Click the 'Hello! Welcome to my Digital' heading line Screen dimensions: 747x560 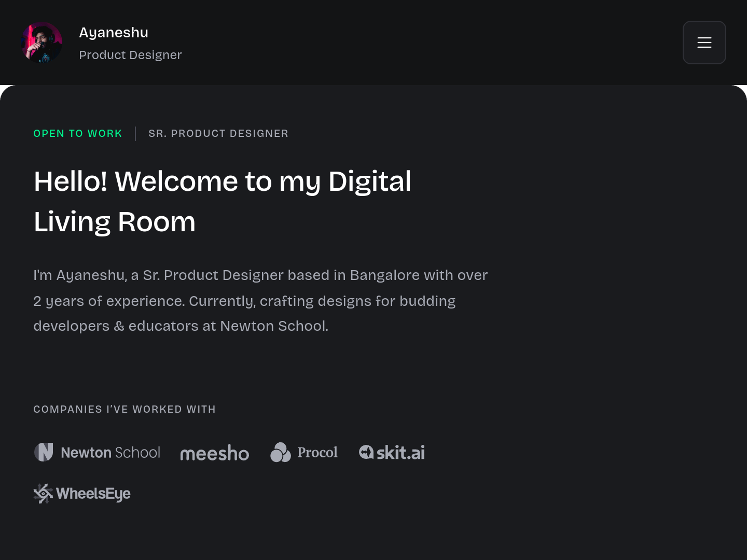pos(222,181)
